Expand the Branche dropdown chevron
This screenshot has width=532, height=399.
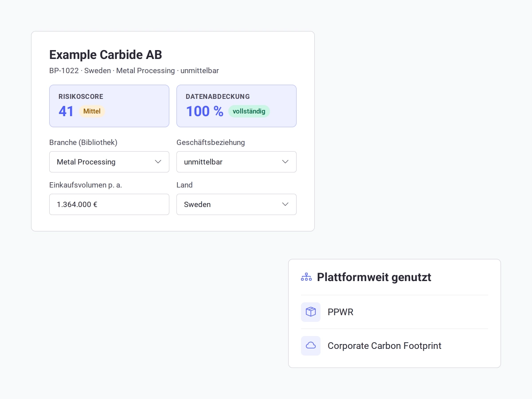tap(158, 162)
